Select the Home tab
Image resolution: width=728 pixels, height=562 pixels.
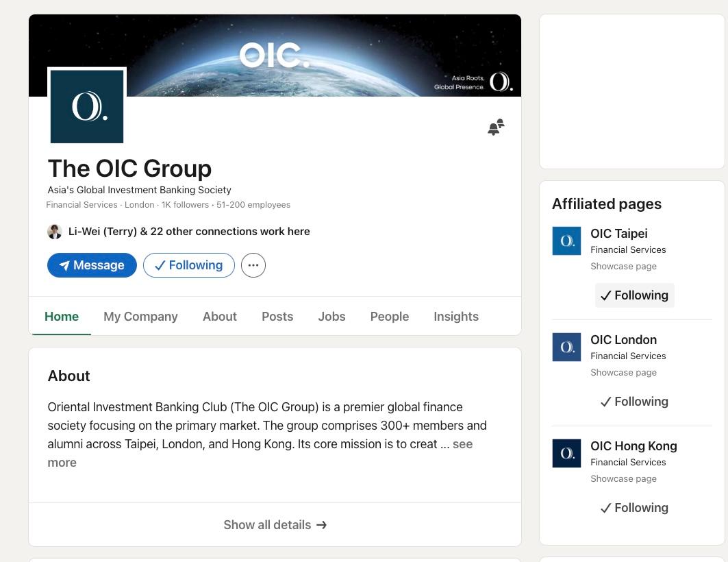pyautogui.click(x=61, y=317)
